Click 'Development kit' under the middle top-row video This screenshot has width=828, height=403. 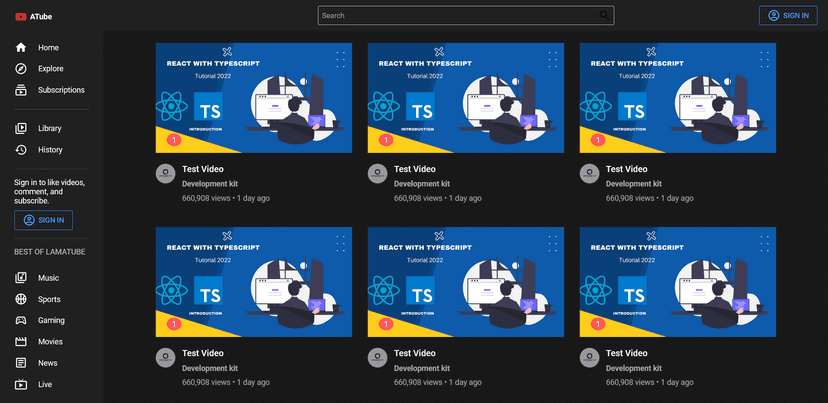(422, 184)
